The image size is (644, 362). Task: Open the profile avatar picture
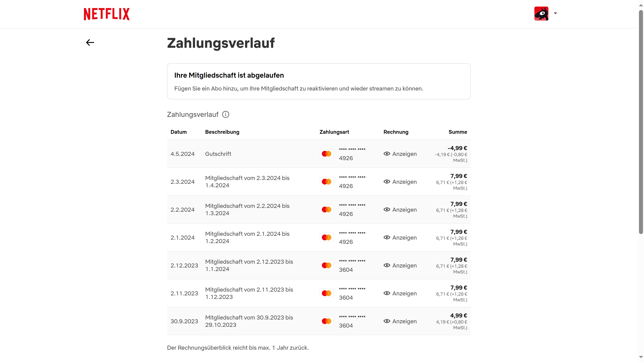541,14
